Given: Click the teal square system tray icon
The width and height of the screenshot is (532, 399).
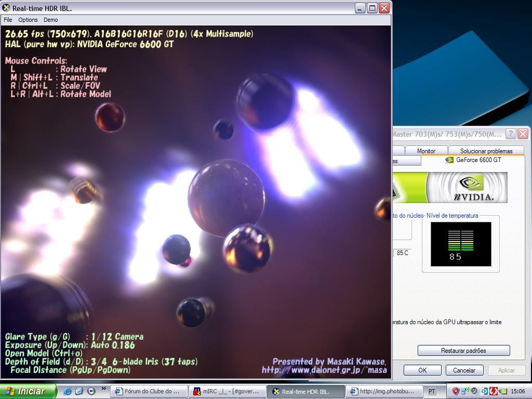Looking at the screenshot, I should pos(485,391).
